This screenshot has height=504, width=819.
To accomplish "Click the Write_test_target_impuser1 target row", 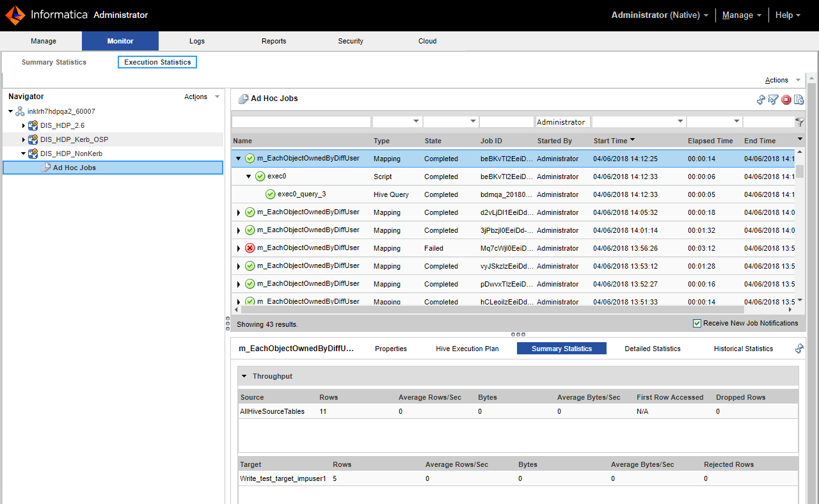I will point(518,478).
